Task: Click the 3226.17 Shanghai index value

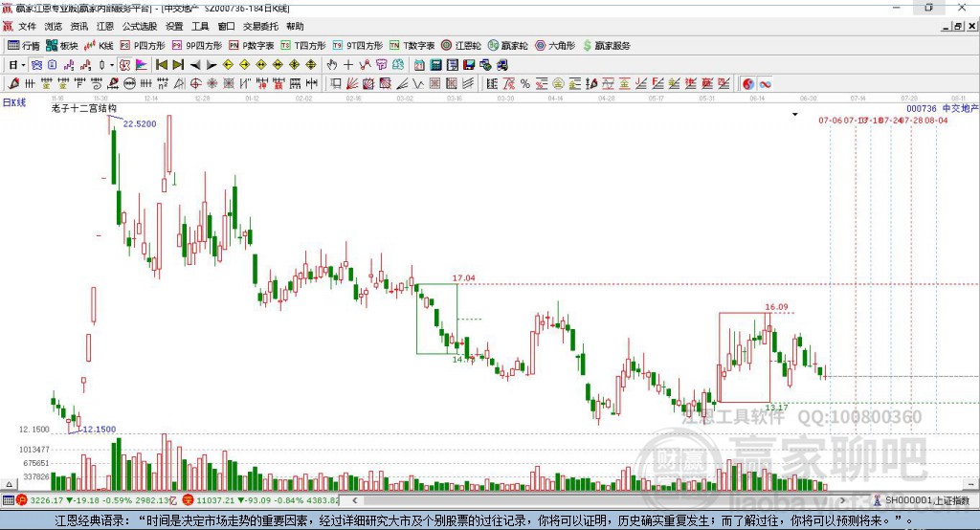Action: (46, 500)
